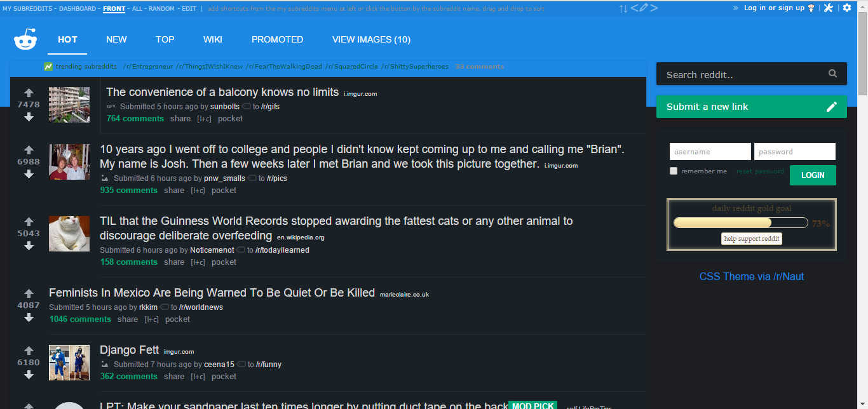The width and height of the screenshot is (868, 409).
Task: Switch to the NEW tab
Action: pos(116,39)
